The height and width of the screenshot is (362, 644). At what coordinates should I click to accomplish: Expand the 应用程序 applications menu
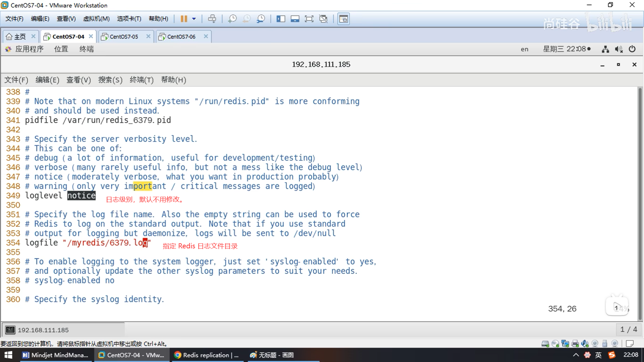tap(29, 49)
